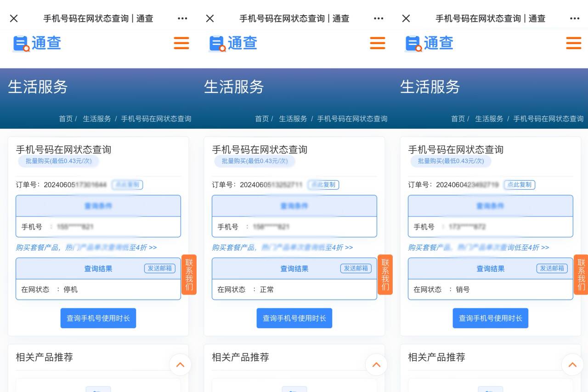Screen dimensions: 588x392
Task: Click 发送邮箱 in the 停机 result panel
Action: 160,268
